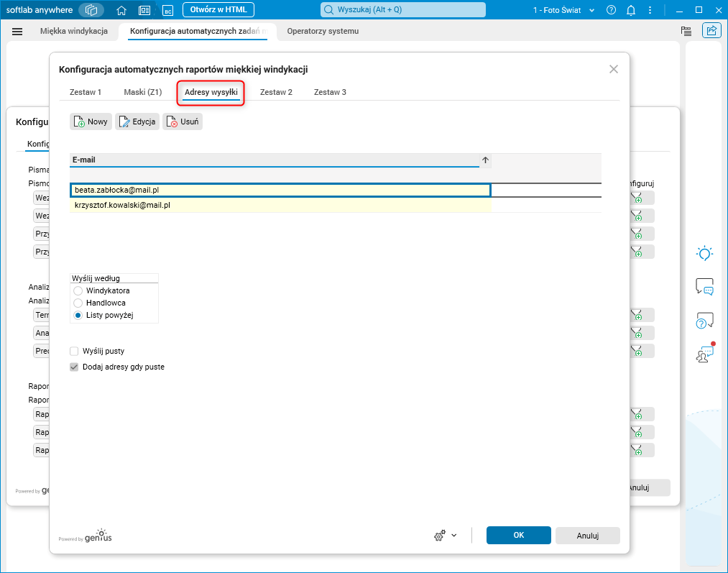Confirm dialog with OK button
Screen dimensions: 728x573
click(x=519, y=536)
